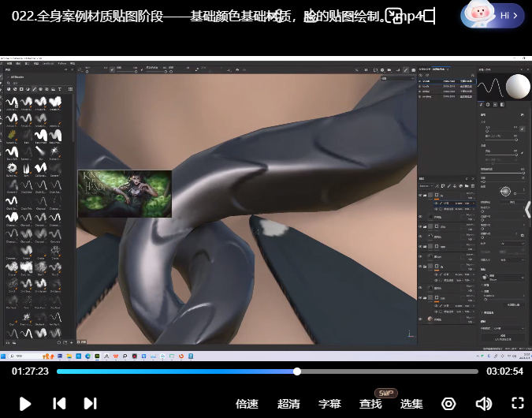Click the circular target icon in player bar
The height and width of the screenshot is (418, 532).
448,404
